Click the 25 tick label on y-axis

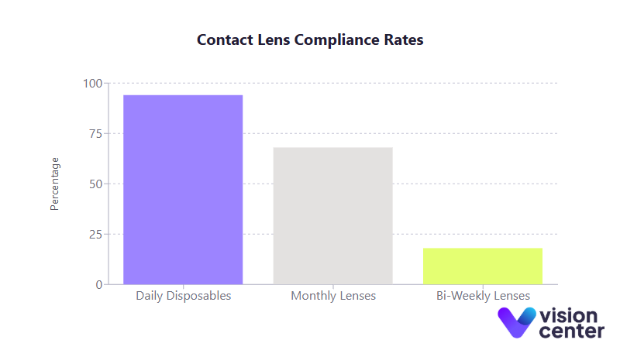tap(95, 234)
